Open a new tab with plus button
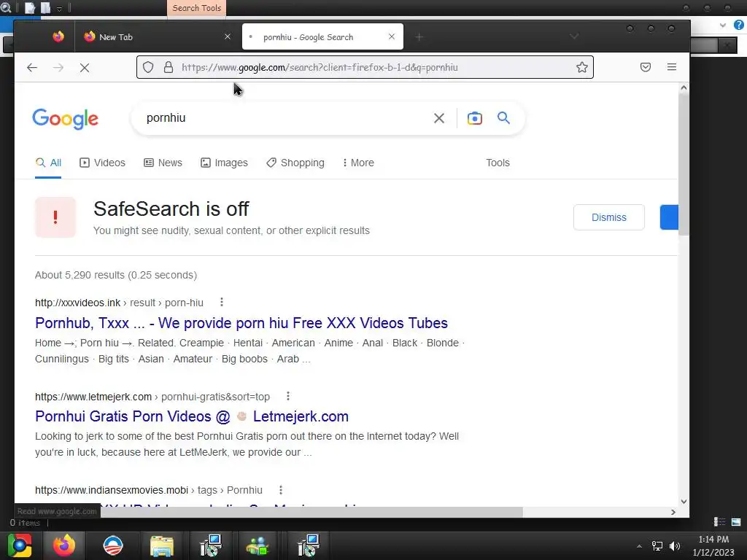 (x=419, y=37)
